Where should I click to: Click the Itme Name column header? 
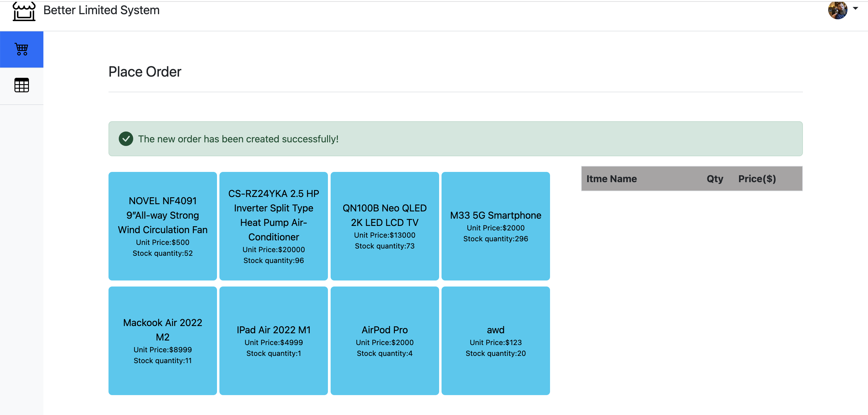point(611,179)
